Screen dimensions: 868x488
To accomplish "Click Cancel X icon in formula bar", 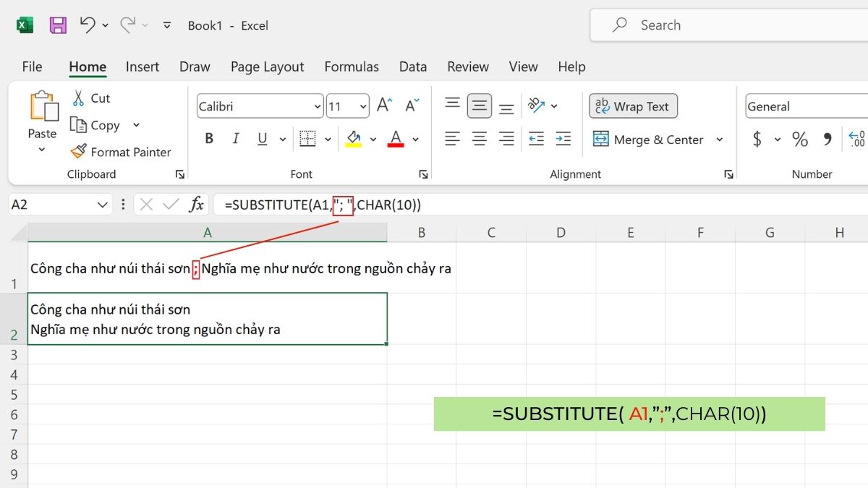I will click(146, 205).
